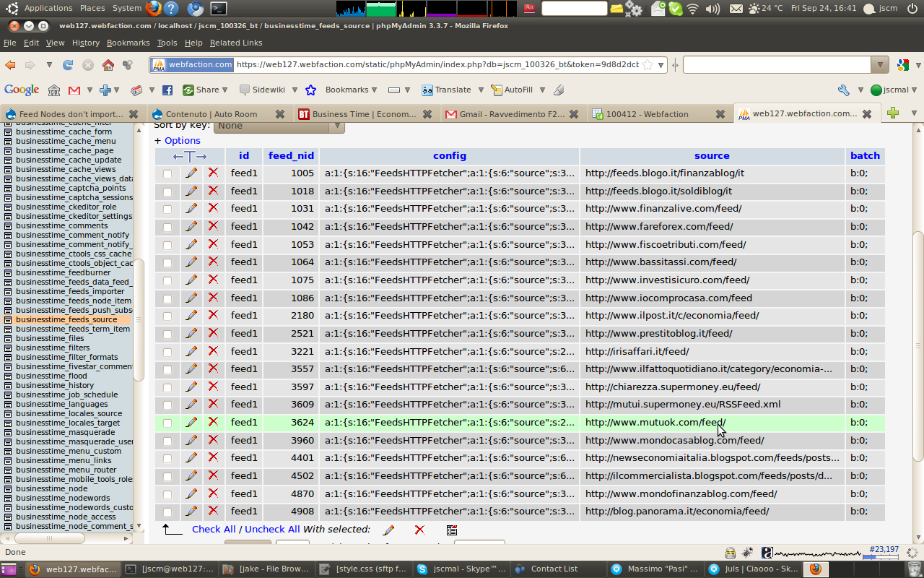The image size is (924, 578).
Task: Tick the checkbox on the row with id 4908
Action: coord(167,511)
